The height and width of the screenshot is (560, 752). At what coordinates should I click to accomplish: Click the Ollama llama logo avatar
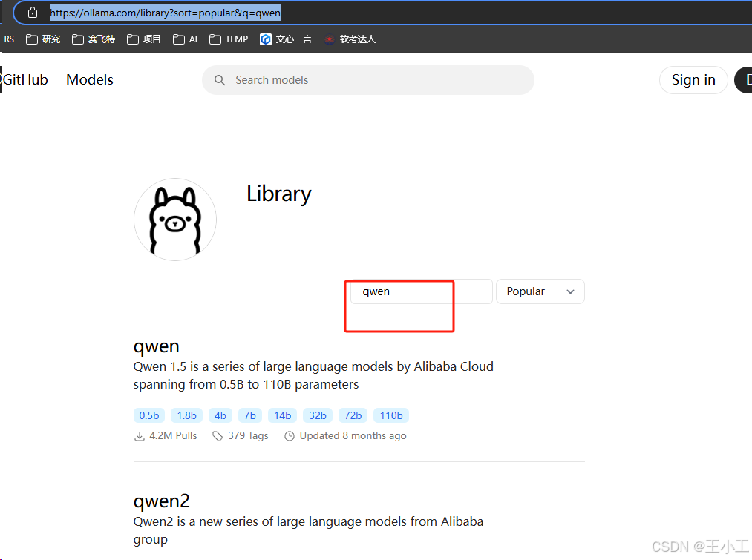tap(175, 220)
